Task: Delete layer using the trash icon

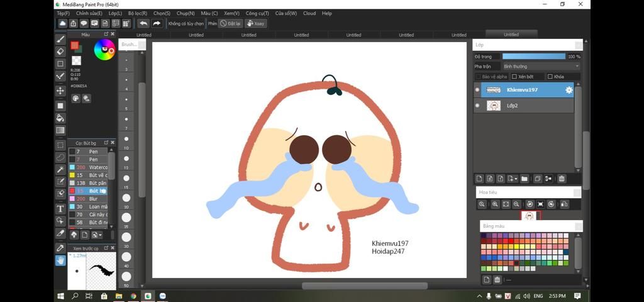Action: [562, 179]
